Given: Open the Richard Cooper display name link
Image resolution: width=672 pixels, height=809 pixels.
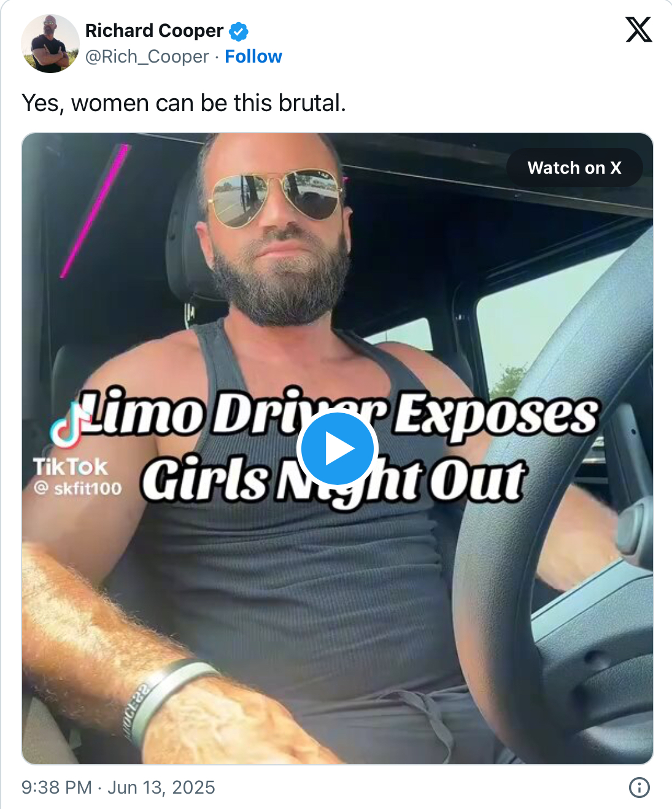Looking at the screenshot, I should coord(154,31).
